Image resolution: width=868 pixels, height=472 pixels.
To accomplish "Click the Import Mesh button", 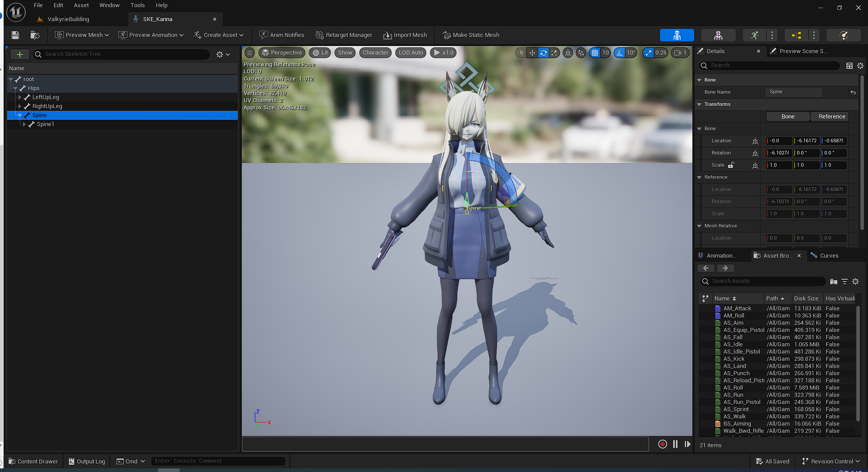I will [x=405, y=35].
